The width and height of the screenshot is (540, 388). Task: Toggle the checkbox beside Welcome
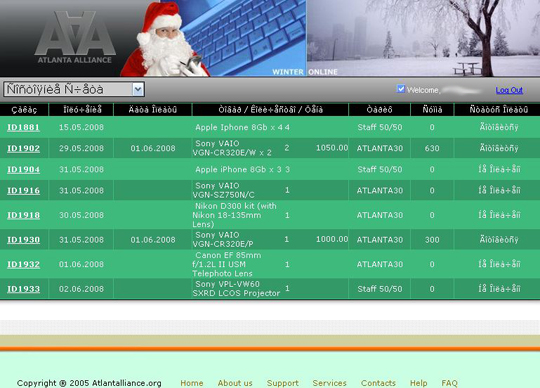(400, 89)
